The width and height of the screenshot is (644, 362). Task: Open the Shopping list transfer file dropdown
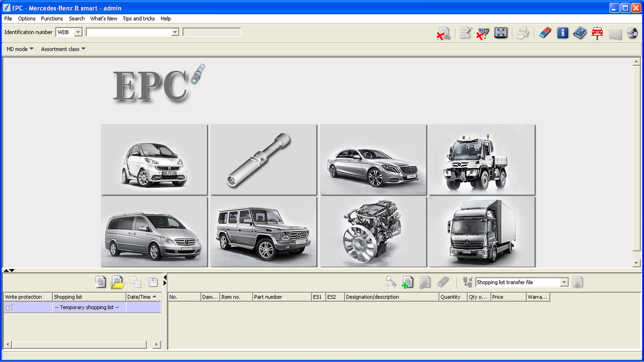pyautogui.click(x=564, y=283)
